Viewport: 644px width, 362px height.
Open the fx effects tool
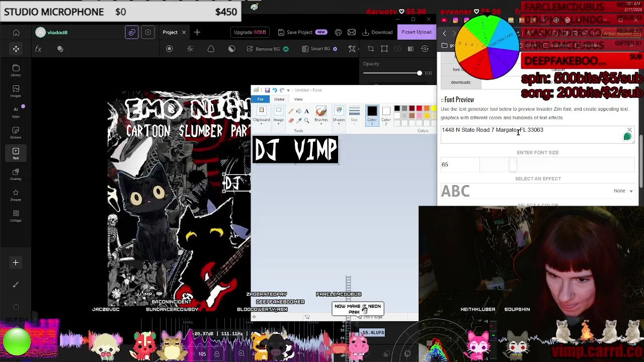38,49
